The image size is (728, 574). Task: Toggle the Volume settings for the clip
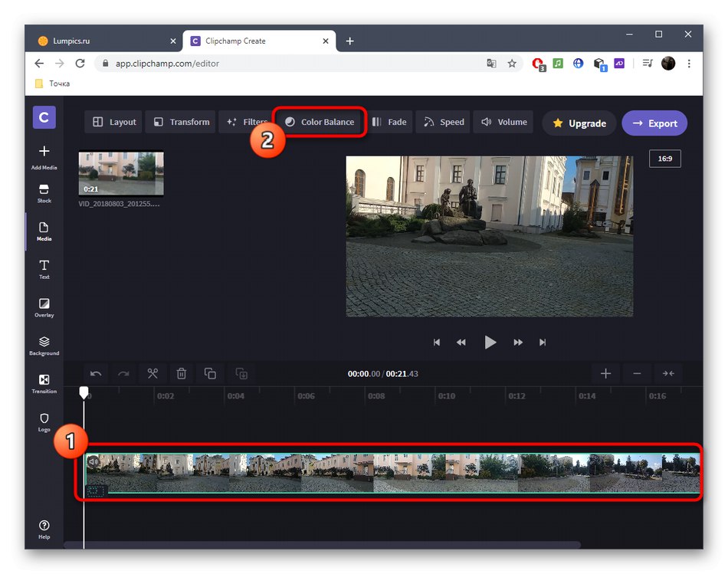[x=503, y=122]
